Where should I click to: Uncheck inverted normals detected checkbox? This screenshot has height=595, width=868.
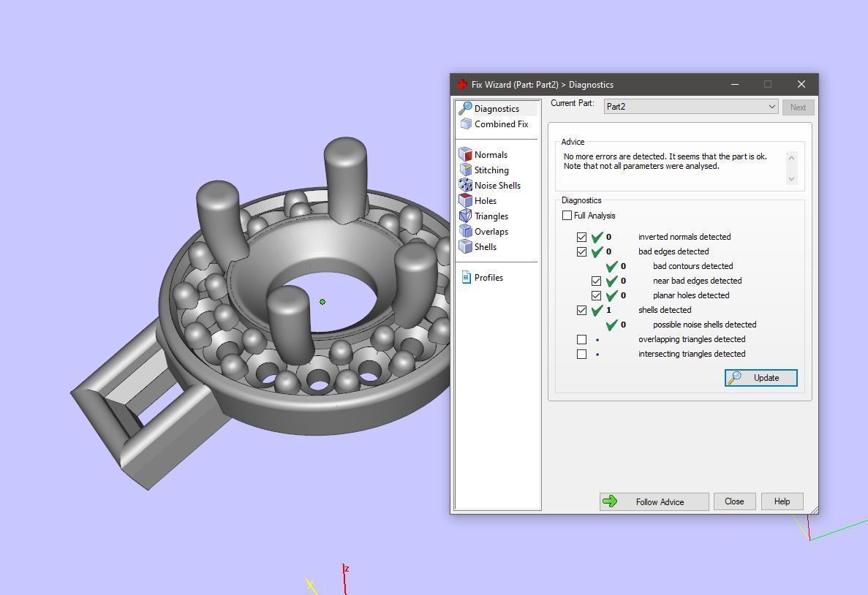click(x=581, y=237)
